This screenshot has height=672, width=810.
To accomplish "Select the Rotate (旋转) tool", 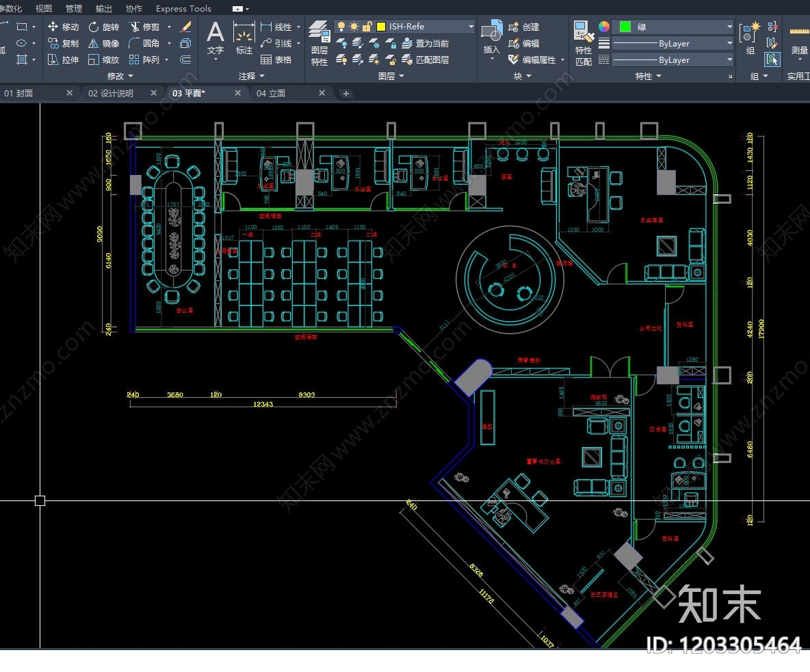I will 104,27.
